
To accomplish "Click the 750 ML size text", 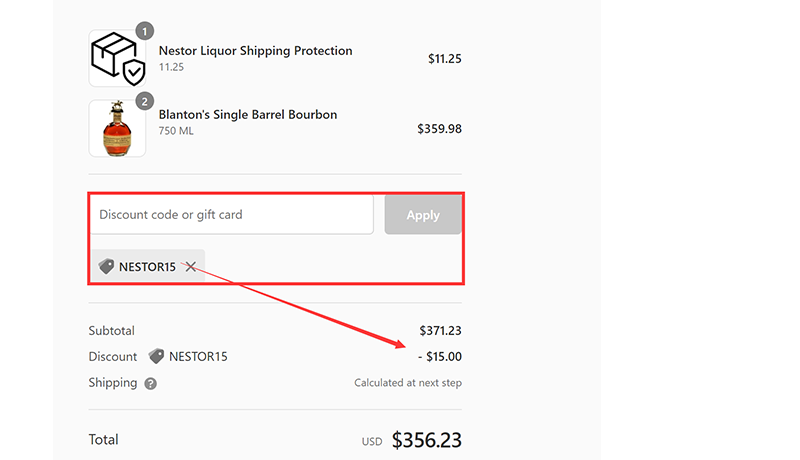I will click(178, 131).
